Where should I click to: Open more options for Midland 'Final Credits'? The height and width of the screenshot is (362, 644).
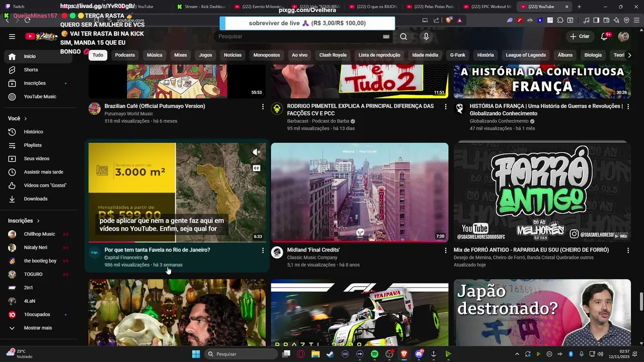click(x=445, y=250)
